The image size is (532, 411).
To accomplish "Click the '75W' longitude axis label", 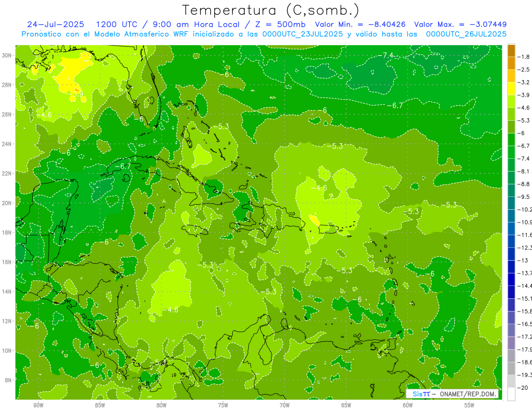I will click(x=223, y=405).
